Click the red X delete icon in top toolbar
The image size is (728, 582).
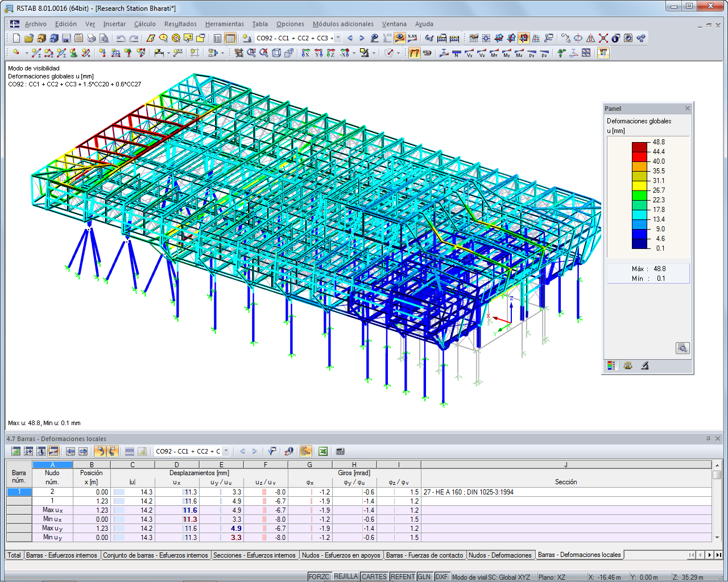(x=603, y=38)
